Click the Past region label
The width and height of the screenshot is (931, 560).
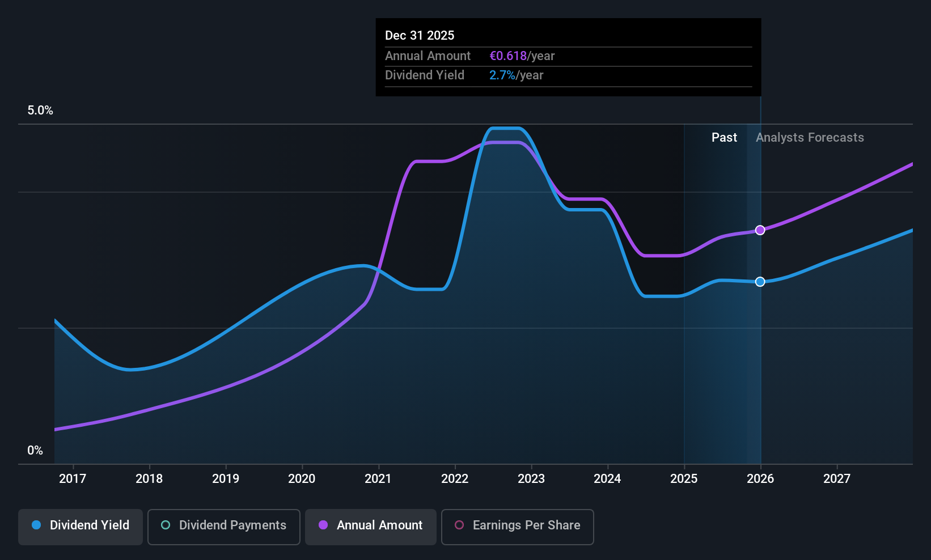(724, 138)
